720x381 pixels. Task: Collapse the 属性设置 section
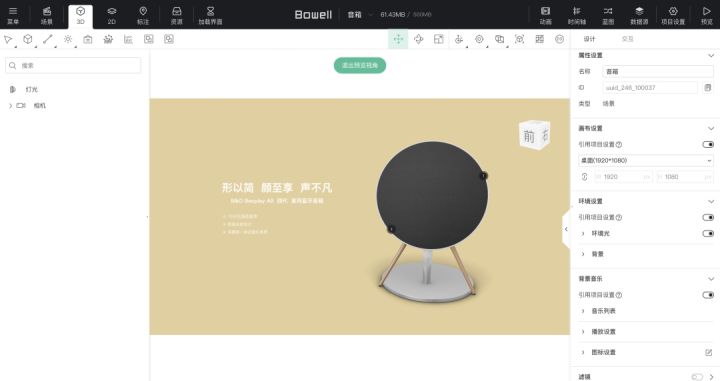(711, 56)
